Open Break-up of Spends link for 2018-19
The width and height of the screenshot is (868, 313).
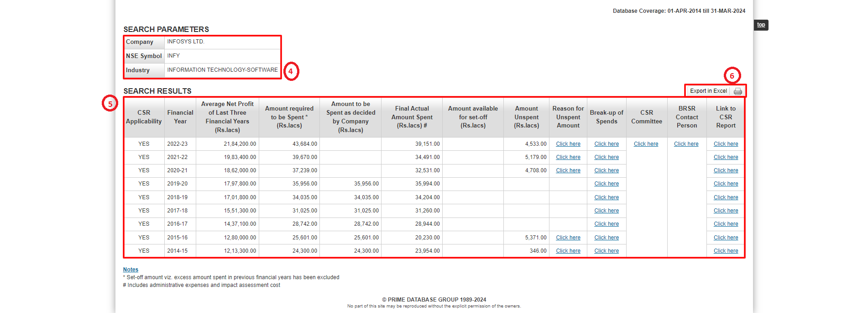pos(607,197)
